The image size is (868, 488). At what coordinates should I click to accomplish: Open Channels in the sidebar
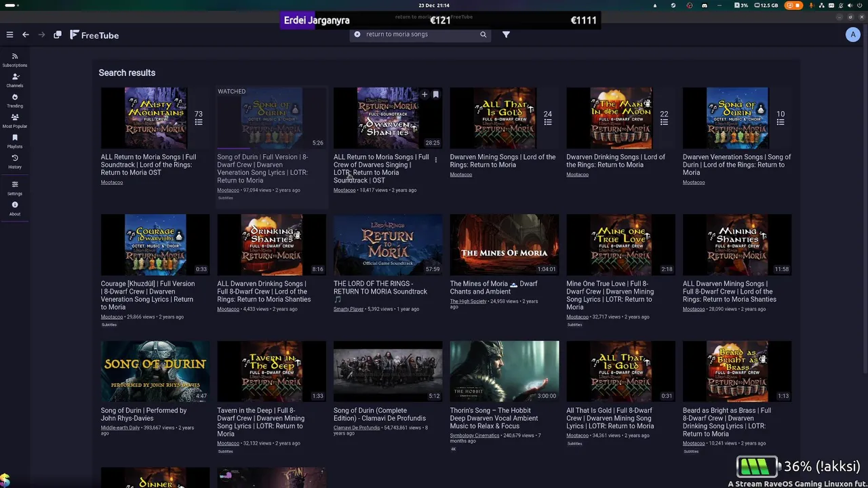point(15,80)
